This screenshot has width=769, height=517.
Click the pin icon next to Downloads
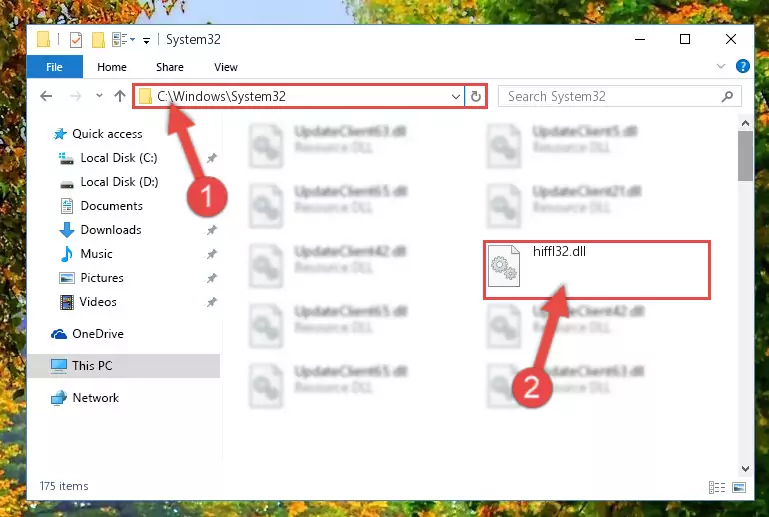[x=211, y=230]
